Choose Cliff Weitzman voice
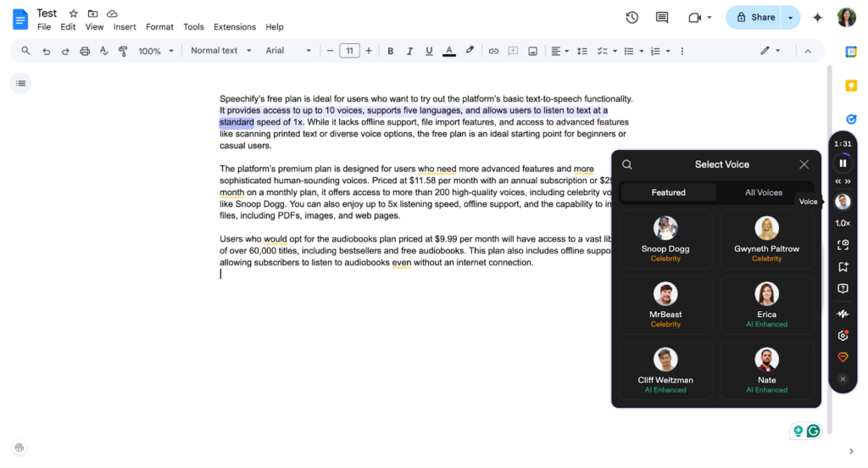Screen dimensions: 868x468 click(665, 370)
